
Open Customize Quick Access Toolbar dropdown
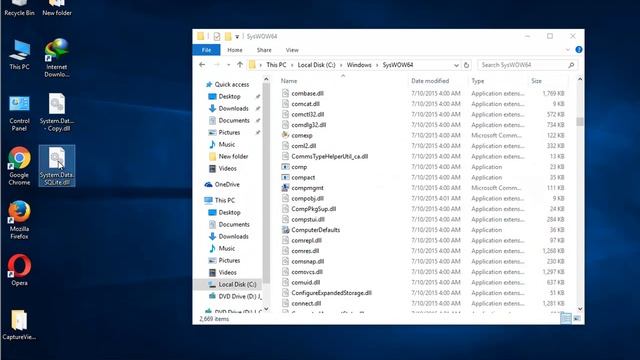click(x=237, y=37)
